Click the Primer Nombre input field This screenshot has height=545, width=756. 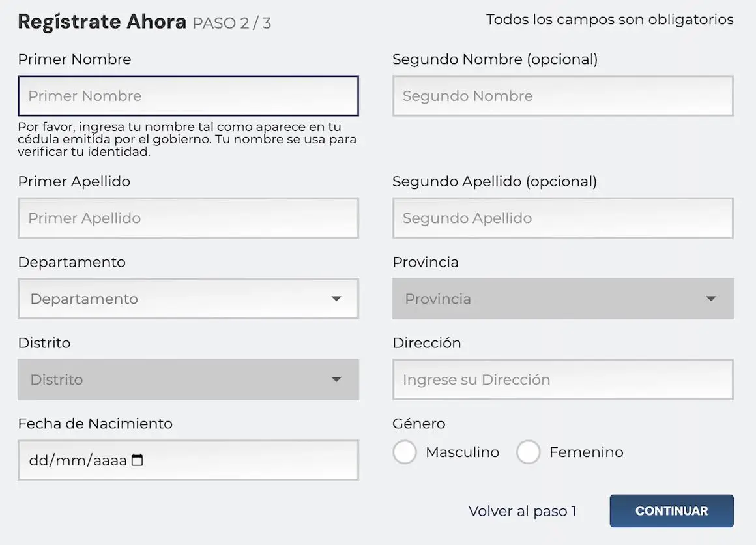[x=188, y=96]
